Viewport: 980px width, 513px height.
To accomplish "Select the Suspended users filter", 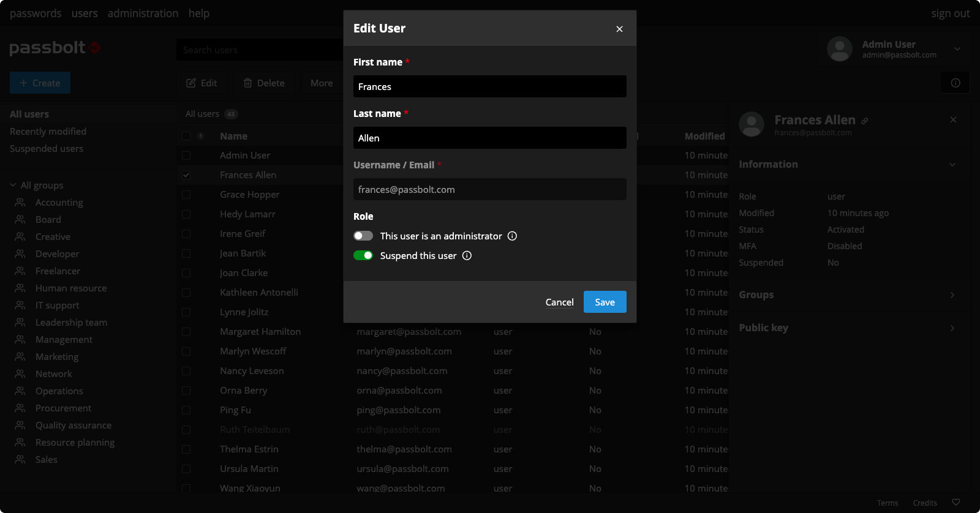I will 47,148.
